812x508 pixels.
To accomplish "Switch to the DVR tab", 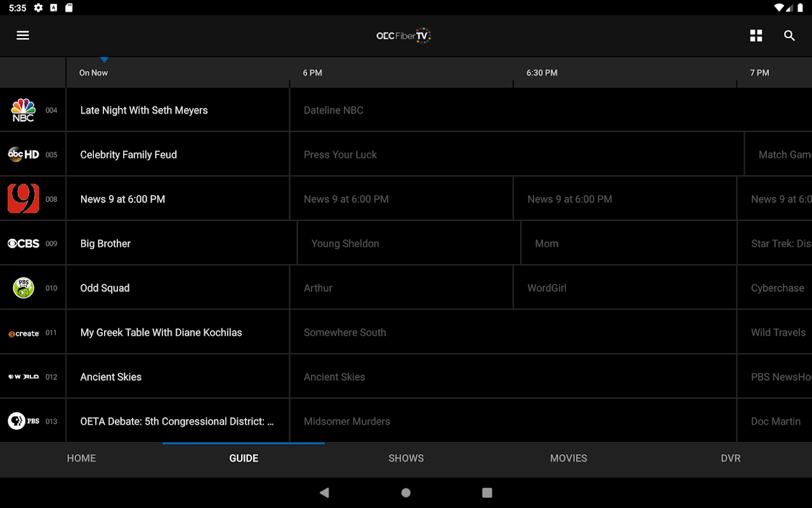I will 731,458.
